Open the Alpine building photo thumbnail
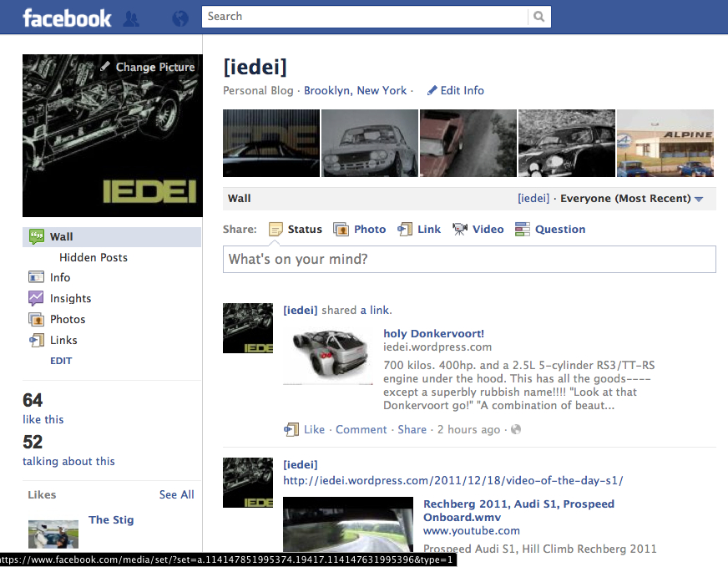 [665, 143]
